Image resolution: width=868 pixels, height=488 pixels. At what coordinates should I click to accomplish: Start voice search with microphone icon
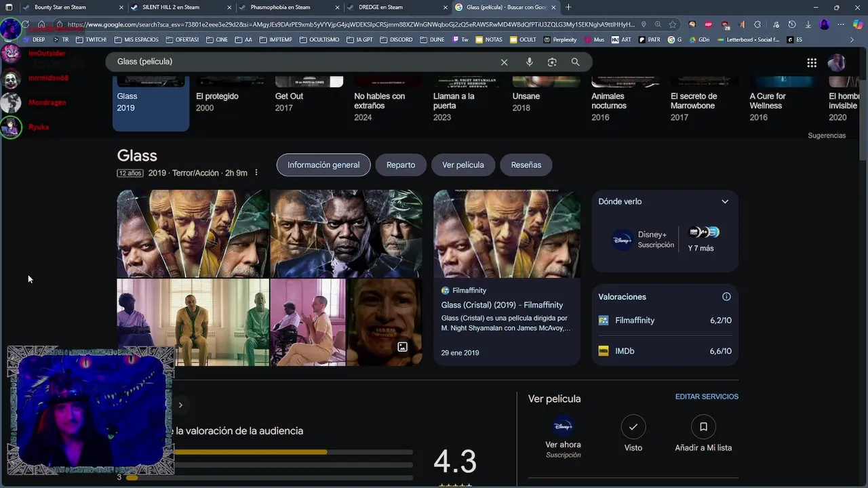(x=529, y=62)
